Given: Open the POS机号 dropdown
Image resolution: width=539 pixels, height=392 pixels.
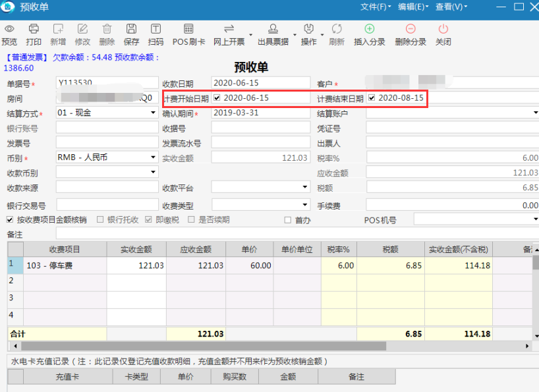Looking at the screenshot, I should pyautogui.click(x=535, y=219).
